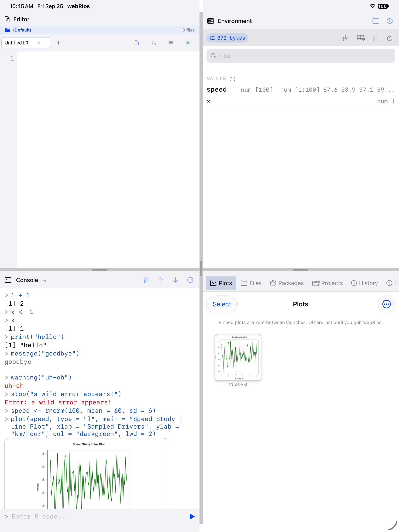Image resolution: width=399 pixels, height=532 pixels.
Task: Tap the 0 files label
Action: click(x=188, y=30)
